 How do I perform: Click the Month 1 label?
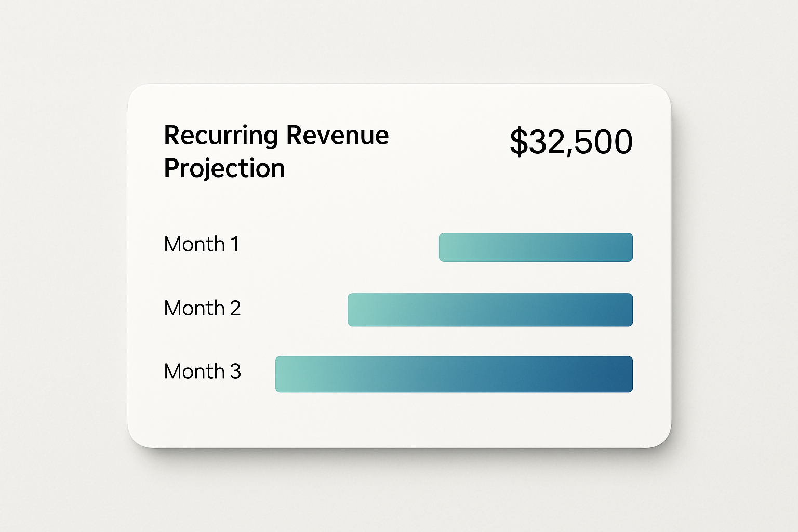[202, 244]
